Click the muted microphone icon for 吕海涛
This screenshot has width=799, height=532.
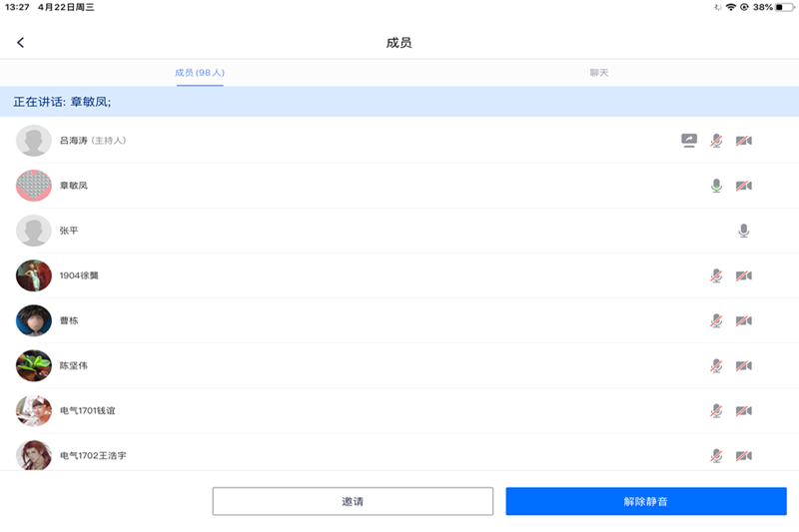716,141
